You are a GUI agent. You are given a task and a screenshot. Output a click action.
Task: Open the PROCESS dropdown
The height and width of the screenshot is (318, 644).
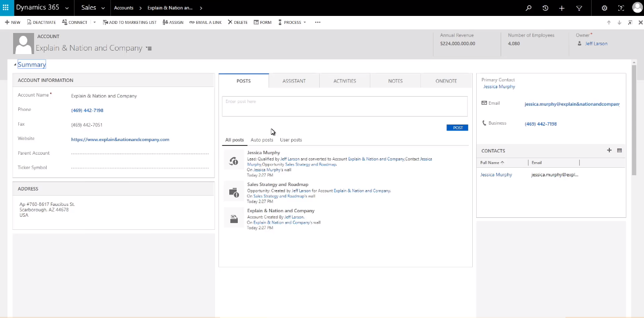292,22
